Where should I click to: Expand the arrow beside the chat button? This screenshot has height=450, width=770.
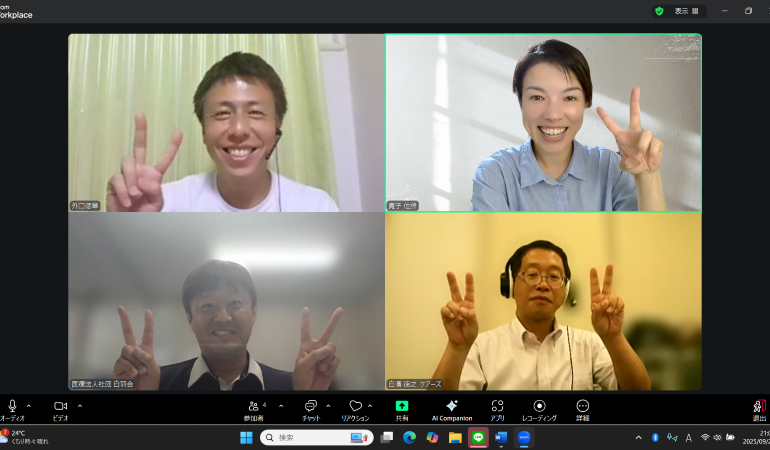click(327, 406)
